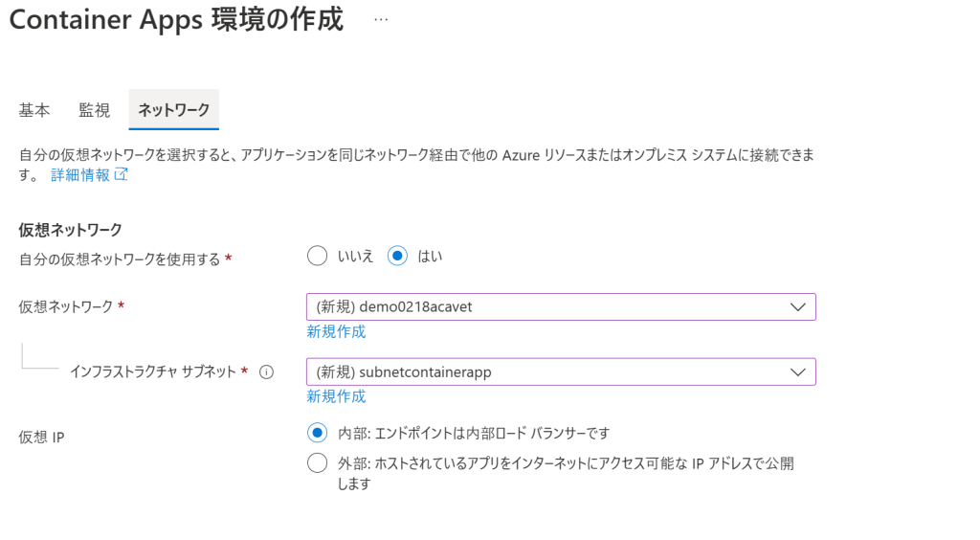This screenshot has width=980, height=540.
Task: Click 新規作成 under infrastructure subnet
Action: click(336, 396)
